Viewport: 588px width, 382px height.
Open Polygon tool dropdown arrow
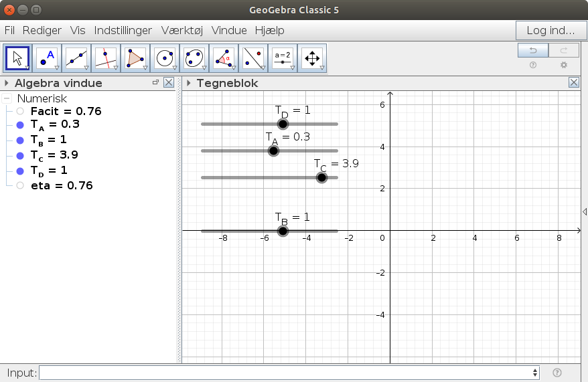145,68
